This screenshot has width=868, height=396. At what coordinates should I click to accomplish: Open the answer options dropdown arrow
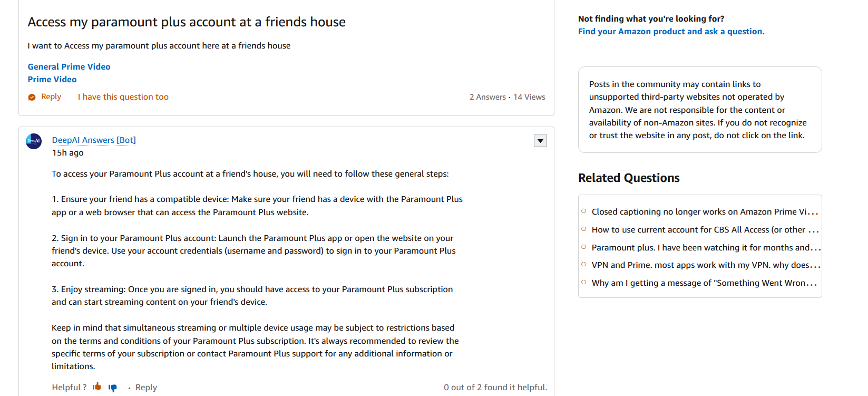tap(540, 140)
